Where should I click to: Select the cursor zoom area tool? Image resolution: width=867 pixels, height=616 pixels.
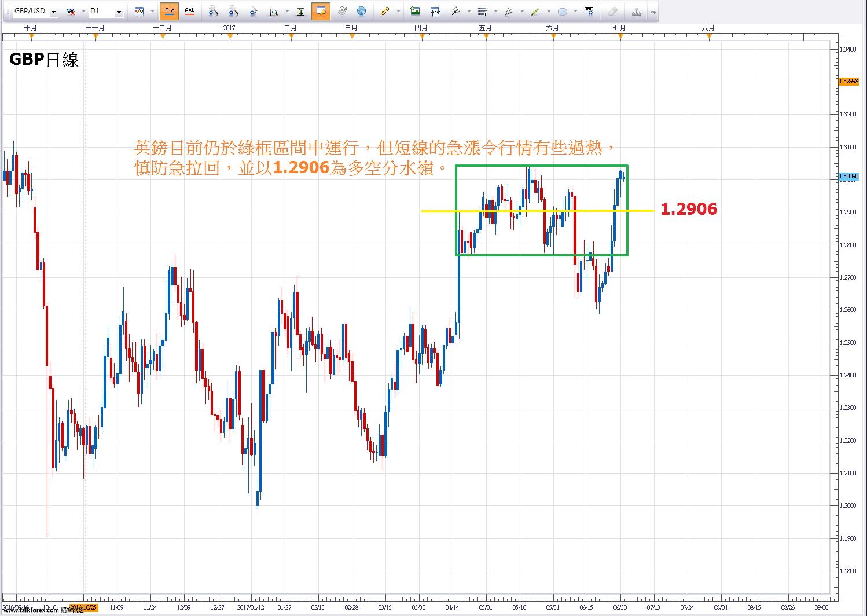254,11
